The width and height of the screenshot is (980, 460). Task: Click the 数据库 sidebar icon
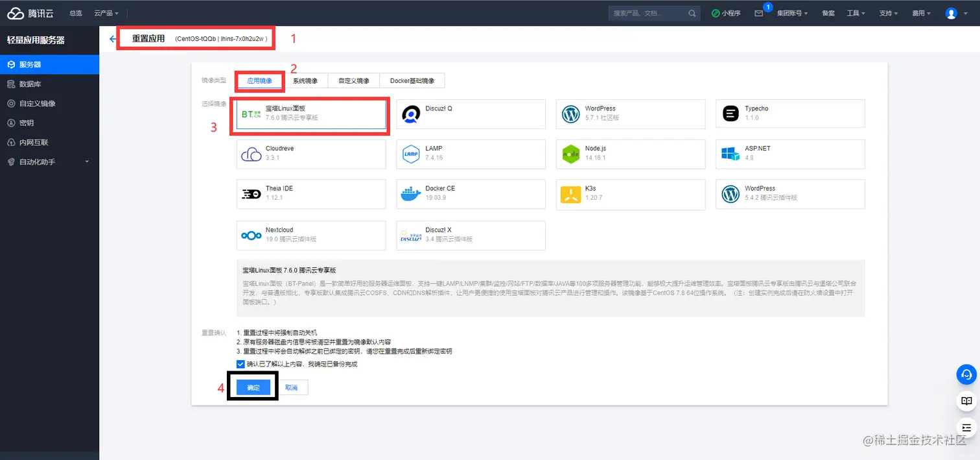(11, 84)
